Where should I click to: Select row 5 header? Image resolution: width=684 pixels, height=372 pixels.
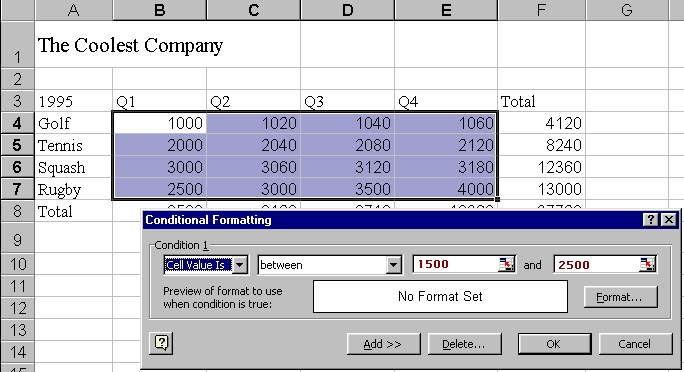(17, 145)
